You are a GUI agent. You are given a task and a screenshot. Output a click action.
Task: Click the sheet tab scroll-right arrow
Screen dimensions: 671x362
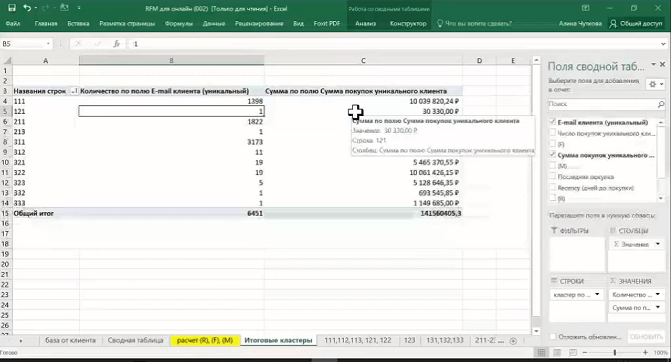tap(21, 341)
